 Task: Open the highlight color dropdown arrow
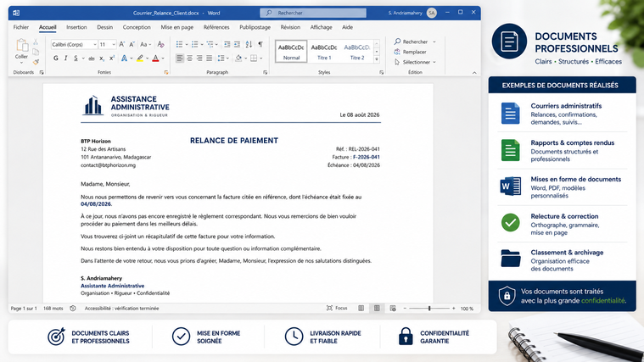point(147,58)
